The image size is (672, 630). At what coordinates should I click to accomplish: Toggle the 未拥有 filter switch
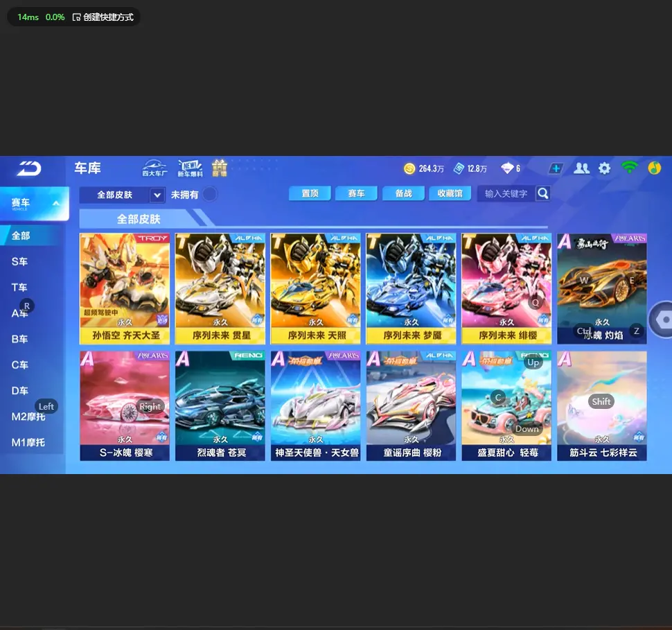pos(210,194)
